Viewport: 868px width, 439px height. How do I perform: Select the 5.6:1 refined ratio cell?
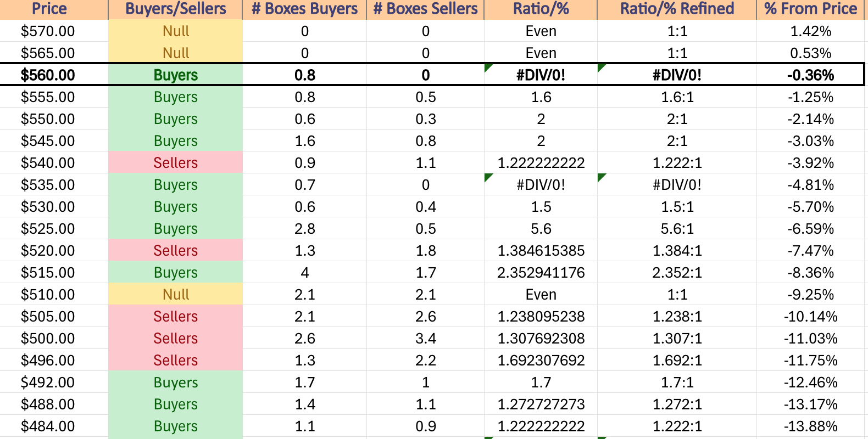pos(677,228)
